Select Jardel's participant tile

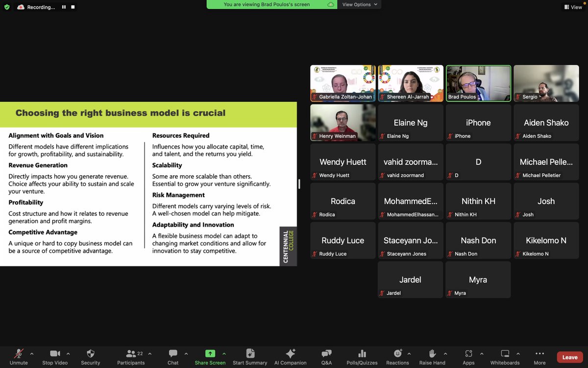tap(411, 280)
